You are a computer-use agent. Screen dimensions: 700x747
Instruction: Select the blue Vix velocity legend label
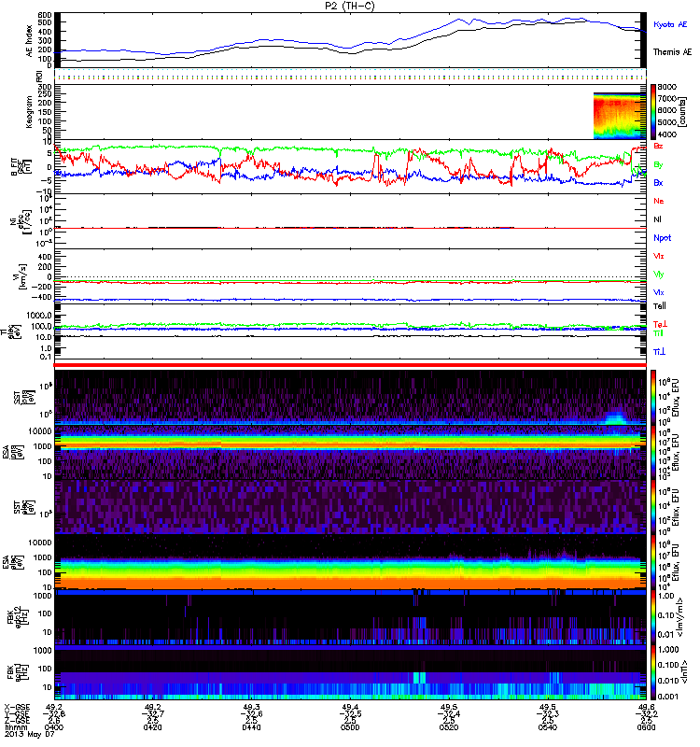(659, 292)
